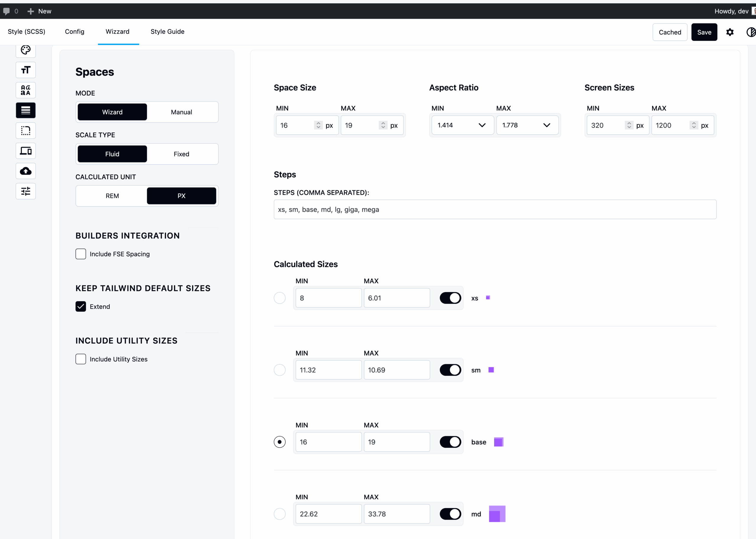Open the settings gear near Save
The height and width of the screenshot is (539, 756).
point(730,32)
